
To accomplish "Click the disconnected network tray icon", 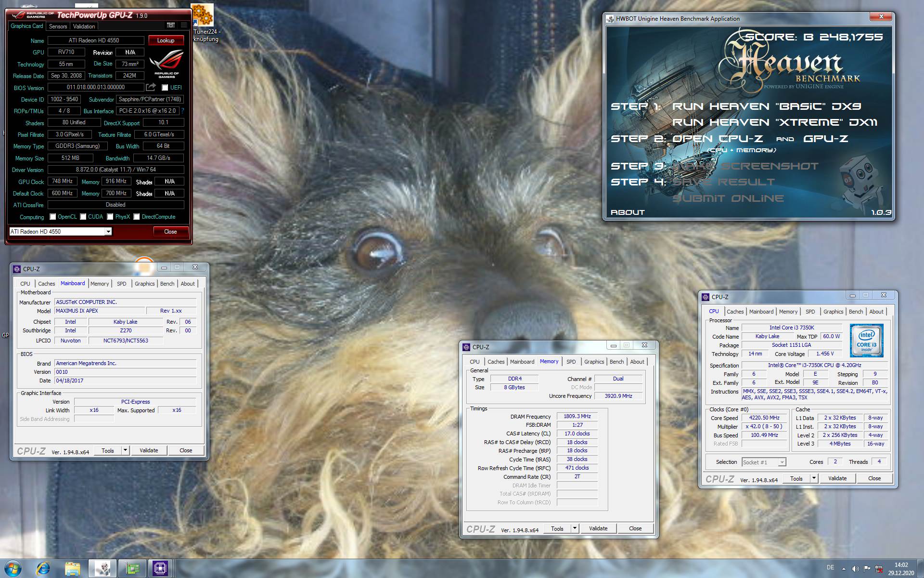I will point(879,569).
